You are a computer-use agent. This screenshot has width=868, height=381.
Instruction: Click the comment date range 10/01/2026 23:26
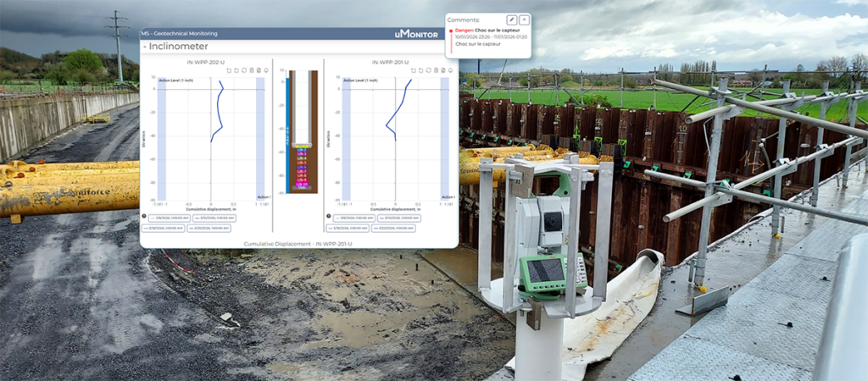pos(491,36)
